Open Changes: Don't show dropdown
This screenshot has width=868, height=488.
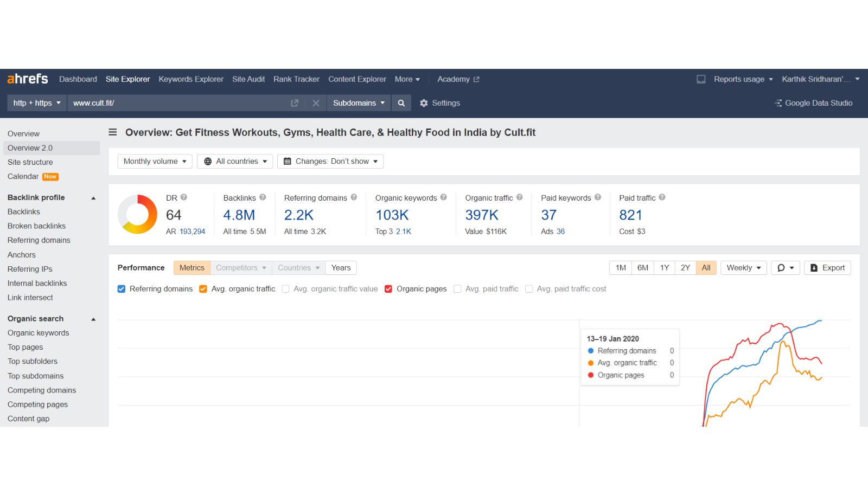pos(330,162)
